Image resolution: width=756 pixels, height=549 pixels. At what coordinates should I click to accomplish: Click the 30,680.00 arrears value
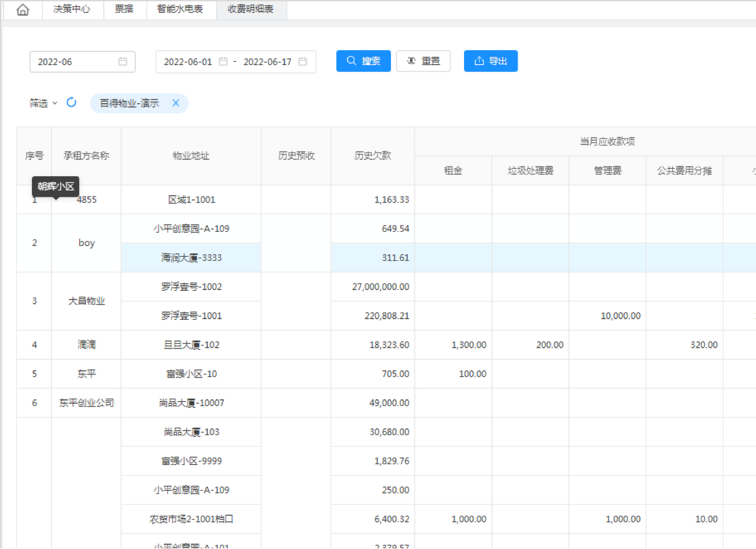click(389, 432)
